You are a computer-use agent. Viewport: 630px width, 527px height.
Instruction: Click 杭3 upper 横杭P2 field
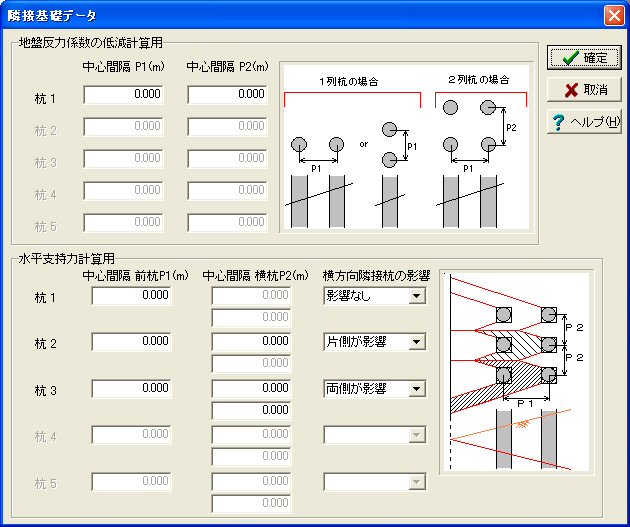(x=252, y=389)
